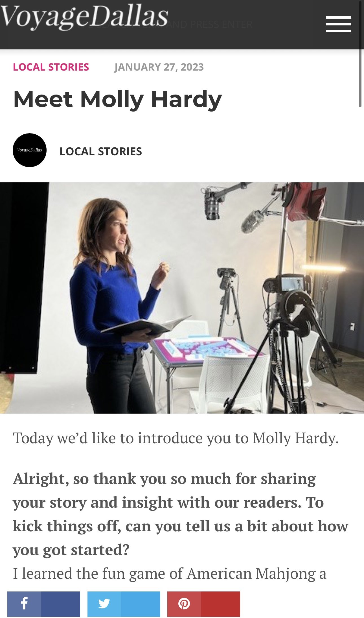The height and width of the screenshot is (618, 364).
Task: Click the dark blue Facebook button area
Action: point(61,604)
